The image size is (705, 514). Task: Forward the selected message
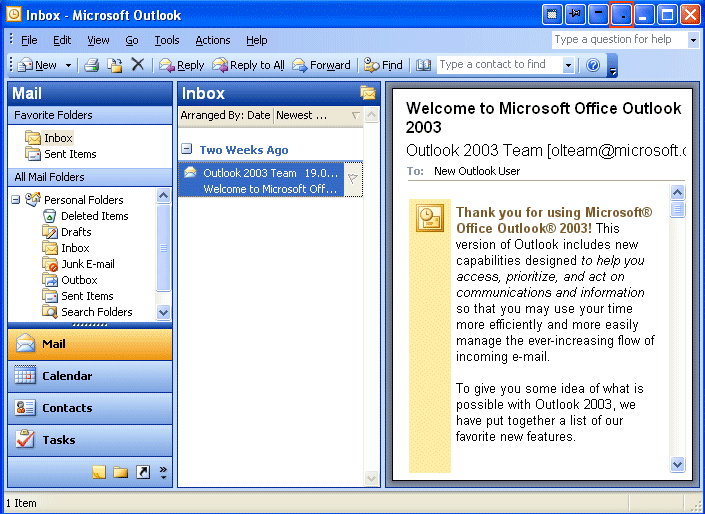pos(321,65)
